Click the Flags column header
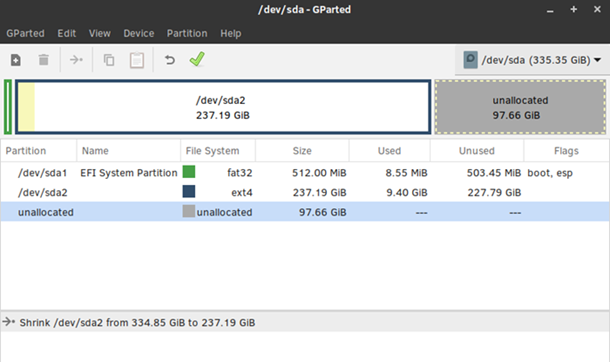Screen dimensions: 610x362 pyautogui.click(x=566, y=151)
